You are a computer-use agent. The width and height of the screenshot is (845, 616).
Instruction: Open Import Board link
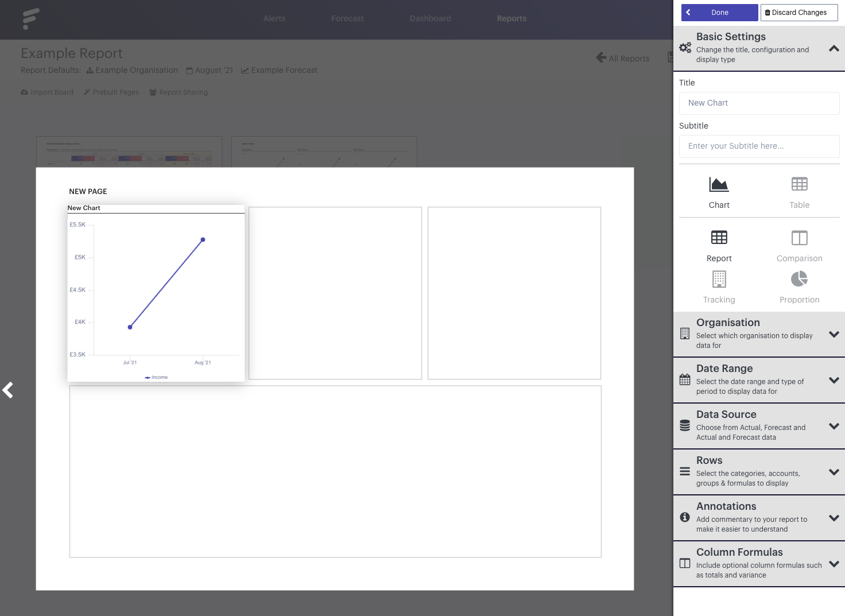point(47,92)
